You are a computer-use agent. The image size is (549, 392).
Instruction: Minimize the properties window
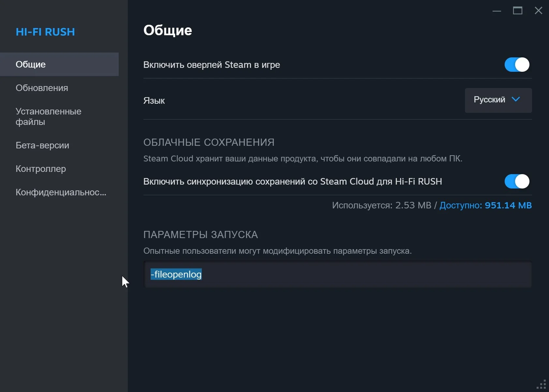tap(497, 11)
